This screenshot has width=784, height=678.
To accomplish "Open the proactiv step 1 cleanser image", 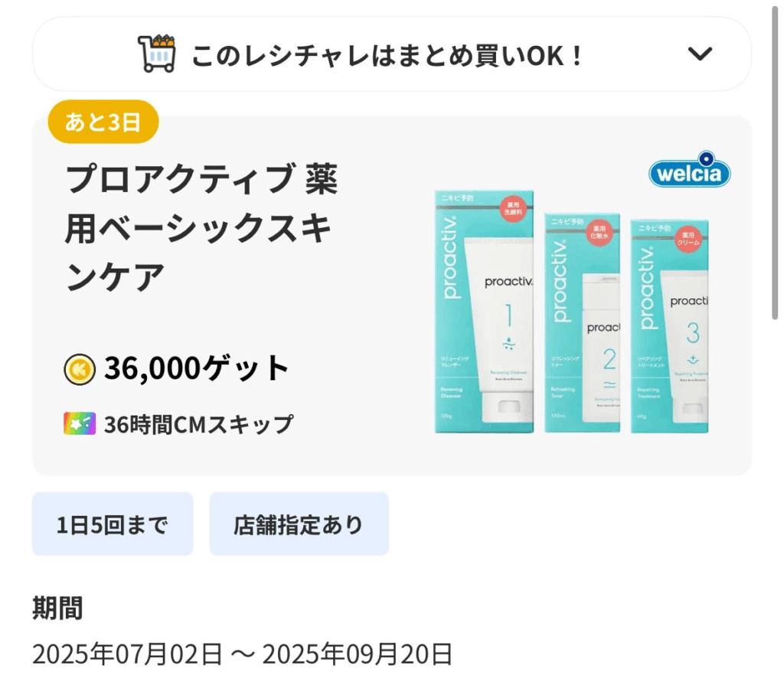I will point(484,311).
